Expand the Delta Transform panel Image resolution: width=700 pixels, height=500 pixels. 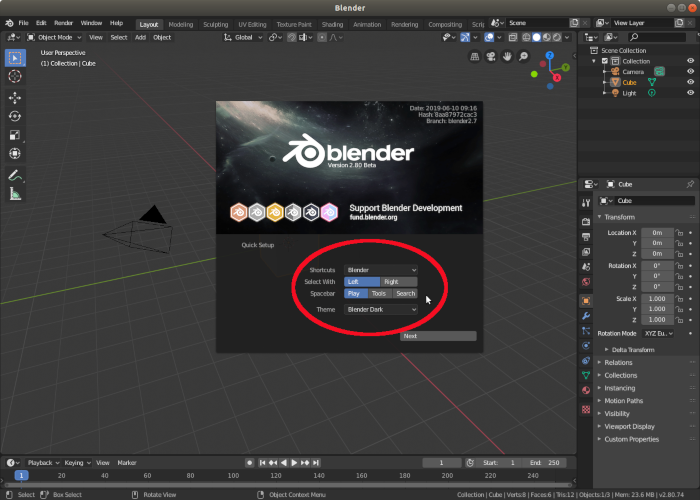pyautogui.click(x=633, y=350)
